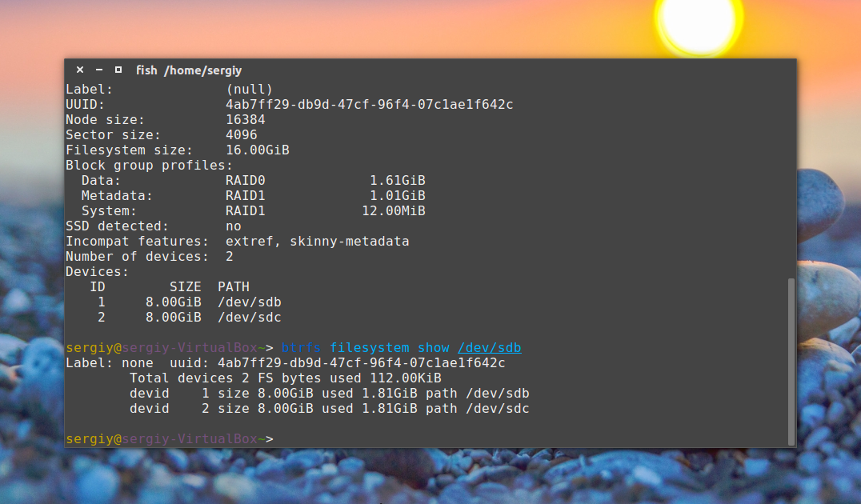Click the underlined /dev/sdb path in command
This screenshot has width=861, height=504.
(x=489, y=347)
